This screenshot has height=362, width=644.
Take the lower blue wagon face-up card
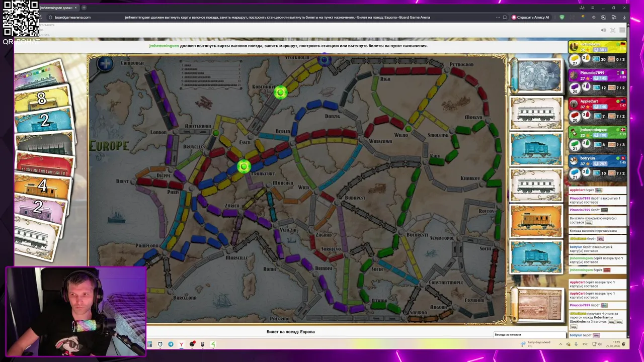pos(536,257)
